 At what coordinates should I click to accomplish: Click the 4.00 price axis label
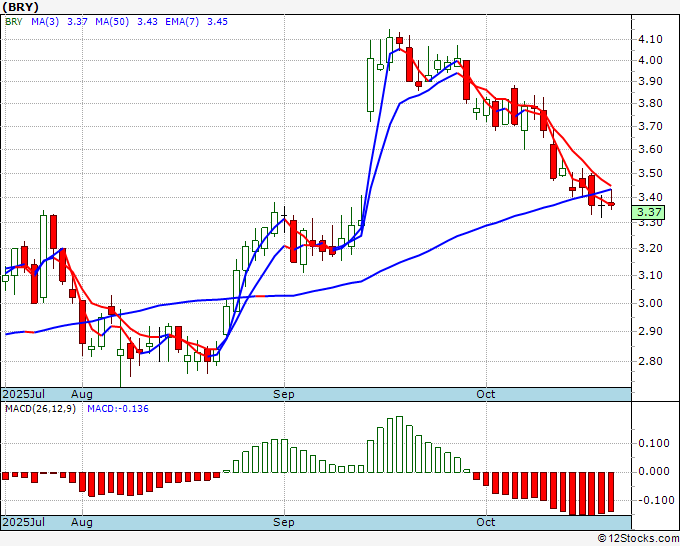[650, 60]
